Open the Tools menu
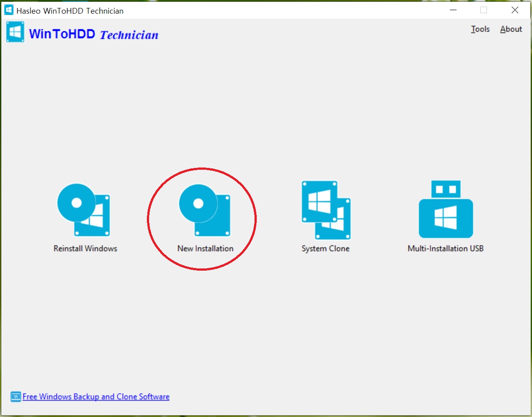 [x=480, y=29]
